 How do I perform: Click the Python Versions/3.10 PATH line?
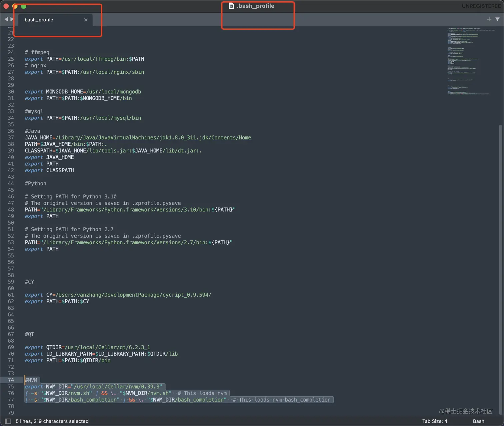tap(130, 210)
